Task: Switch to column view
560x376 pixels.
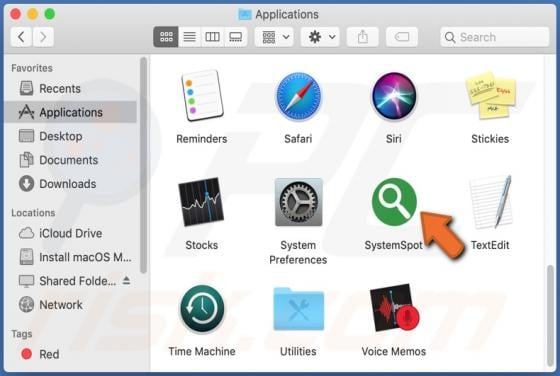Action: click(212, 37)
